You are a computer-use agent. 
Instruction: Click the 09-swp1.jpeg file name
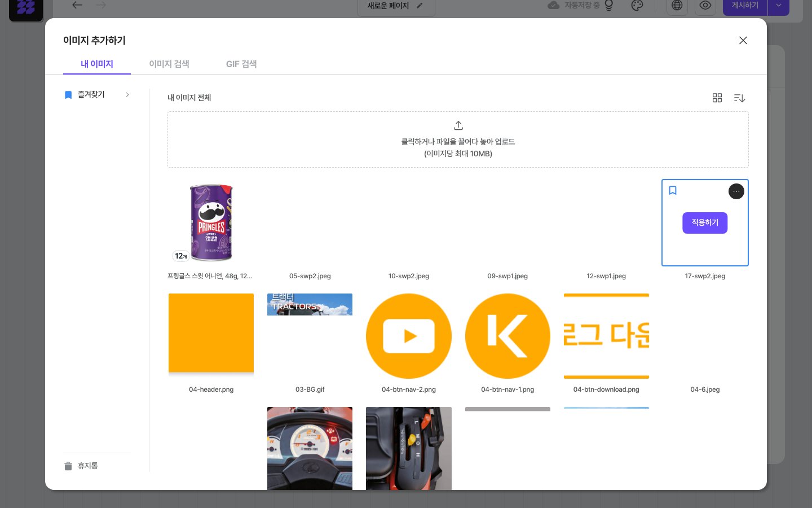(x=507, y=276)
